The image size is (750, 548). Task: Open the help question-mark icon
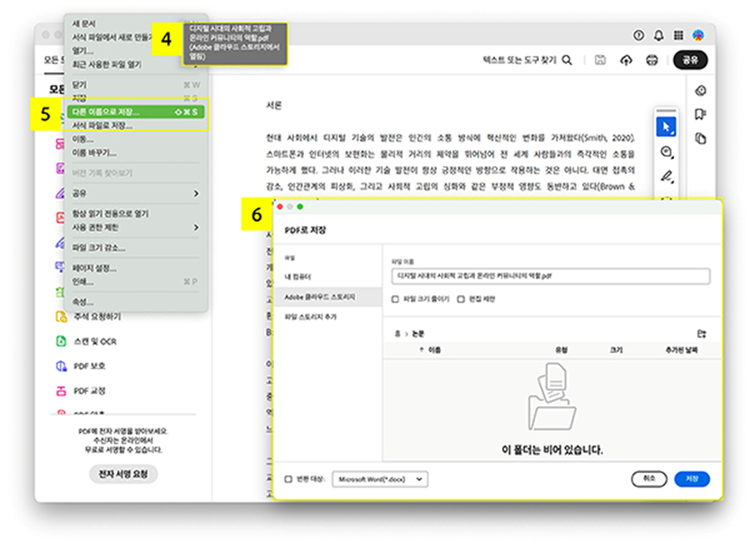(638, 35)
